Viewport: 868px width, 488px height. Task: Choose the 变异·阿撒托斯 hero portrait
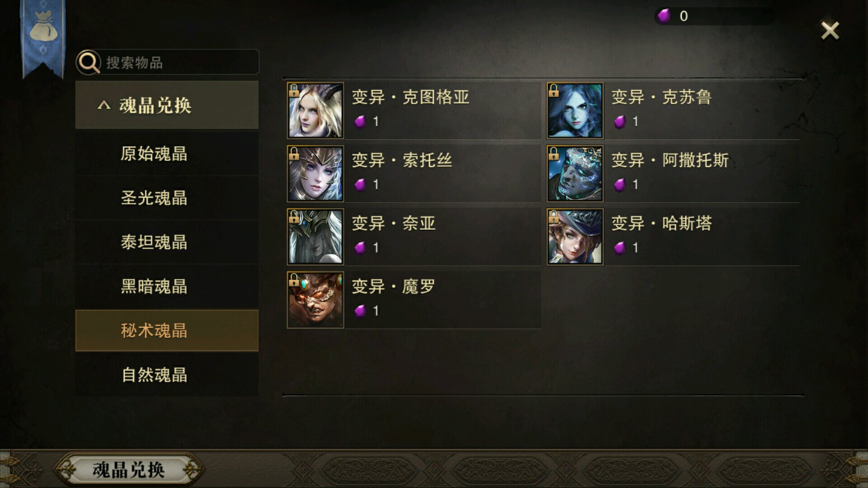click(575, 174)
